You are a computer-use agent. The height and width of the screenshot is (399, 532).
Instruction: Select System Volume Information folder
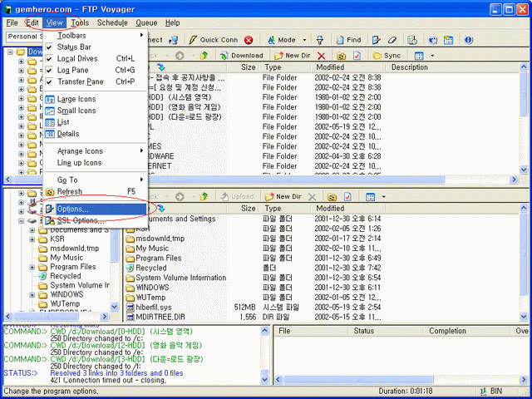pyautogui.click(x=181, y=278)
